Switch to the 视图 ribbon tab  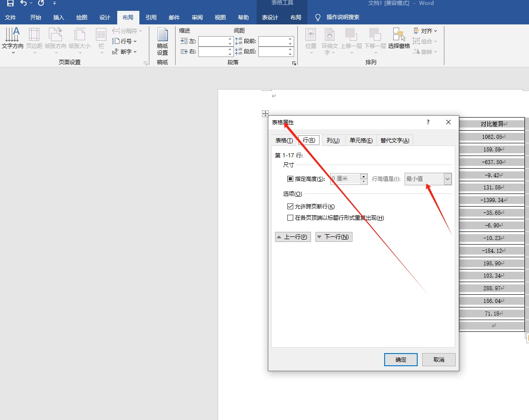point(220,18)
